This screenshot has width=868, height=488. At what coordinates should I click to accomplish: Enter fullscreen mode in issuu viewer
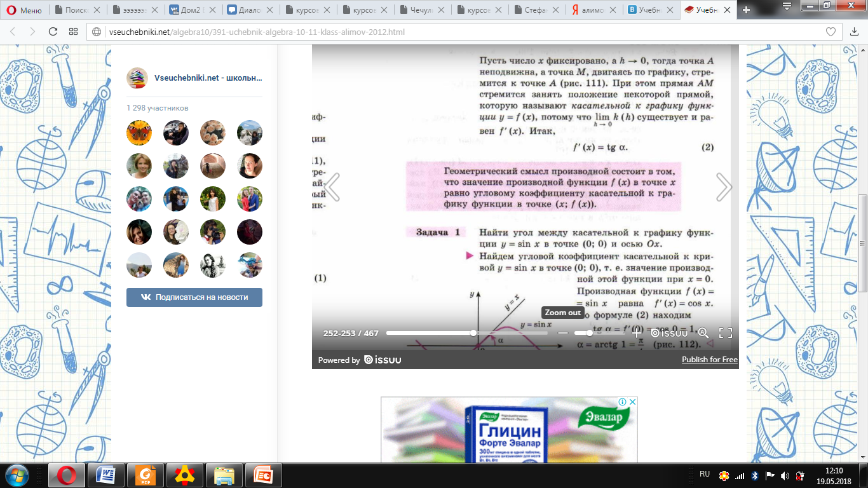click(x=726, y=333)
